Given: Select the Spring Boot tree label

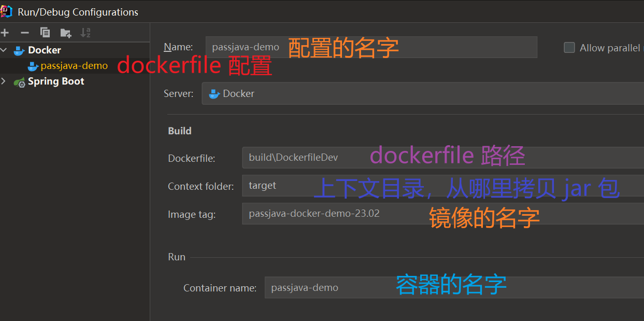Looking at the screenshot, I should click(56, 81).
